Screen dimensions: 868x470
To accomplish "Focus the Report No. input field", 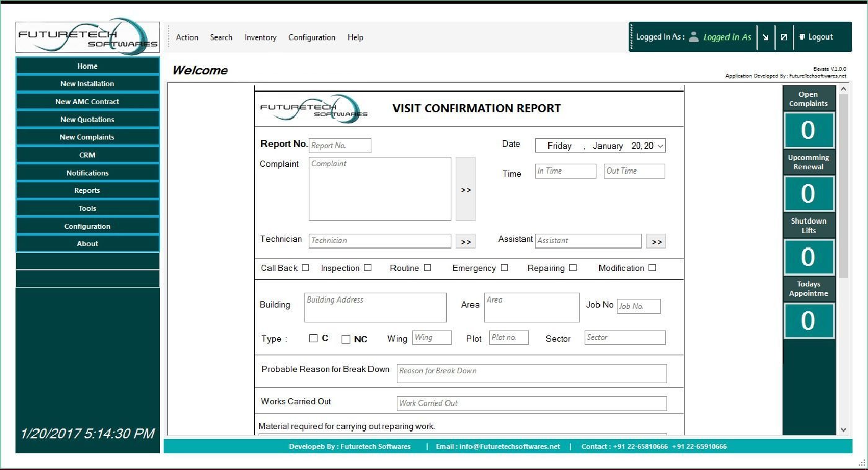I will tap(340, 146).
